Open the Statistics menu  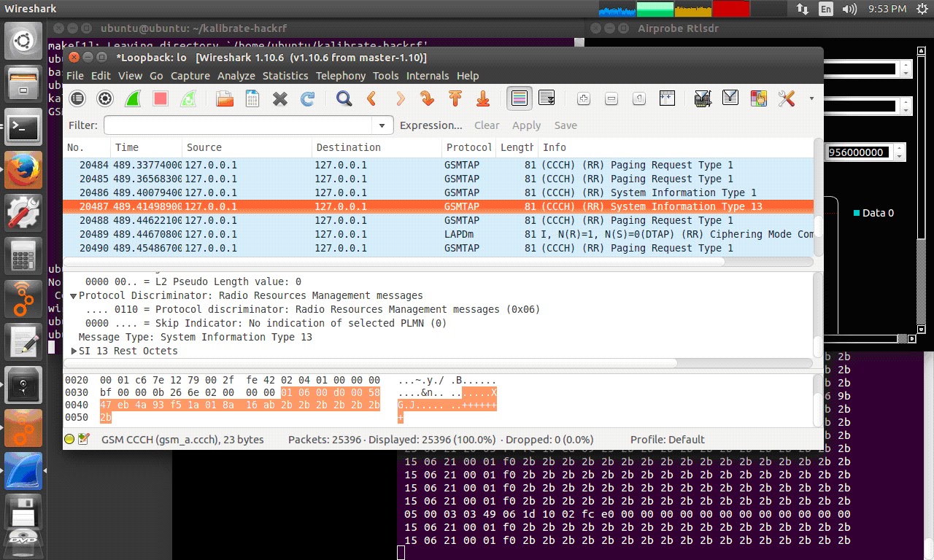coord(285,76)
